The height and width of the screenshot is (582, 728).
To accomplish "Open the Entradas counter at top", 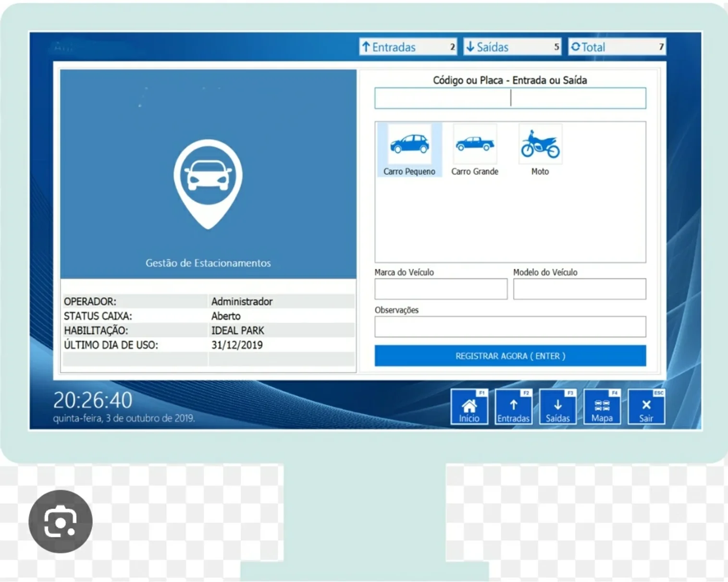I will [408, 47].
